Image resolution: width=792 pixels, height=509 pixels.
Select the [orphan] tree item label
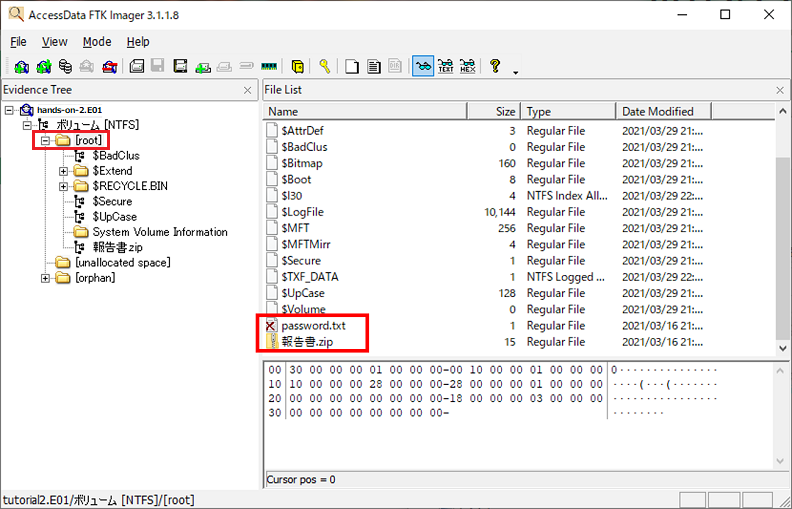pyautogui.click(x=95, y=278)
